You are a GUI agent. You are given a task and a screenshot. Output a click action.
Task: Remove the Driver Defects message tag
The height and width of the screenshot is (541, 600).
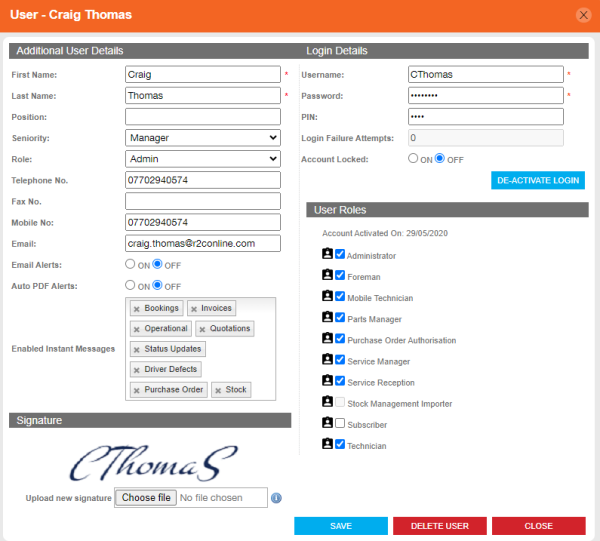tap(137, 370)
